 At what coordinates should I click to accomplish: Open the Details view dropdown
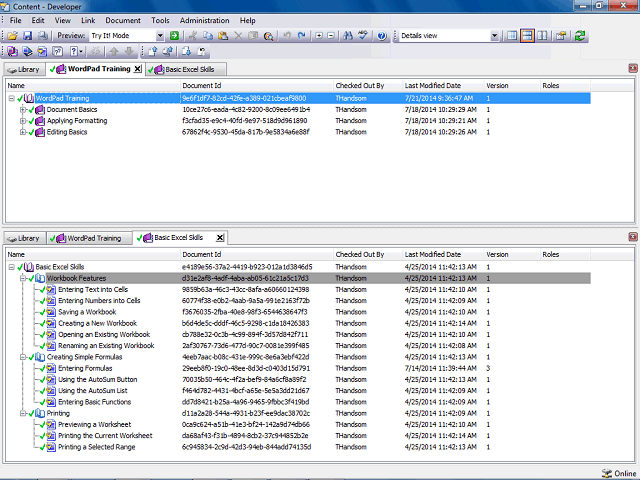(x=494, y=36)
